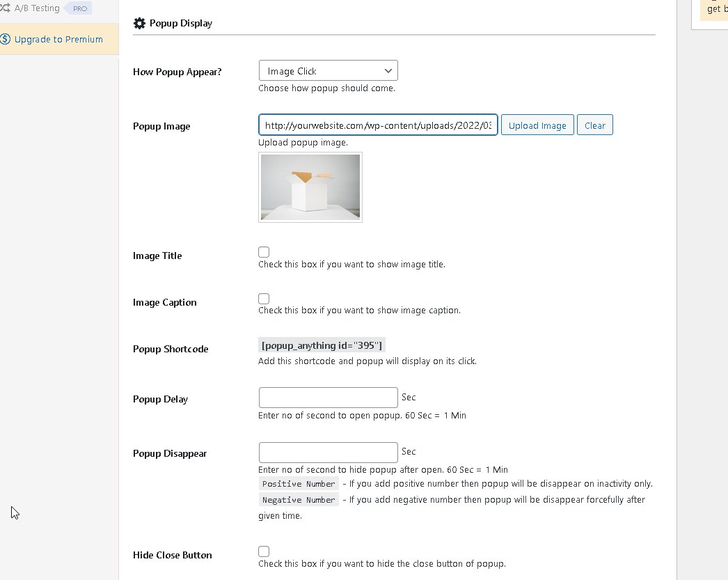Click the Positive Number code label
This screenshot has height=580, width=728.
coord(299,483)
